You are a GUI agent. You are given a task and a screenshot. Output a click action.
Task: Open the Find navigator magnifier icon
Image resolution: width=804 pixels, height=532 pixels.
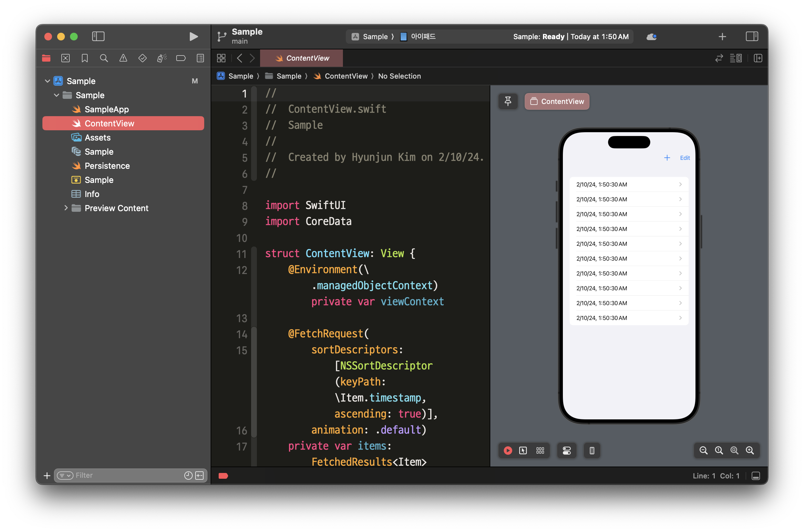pos(104,58)
